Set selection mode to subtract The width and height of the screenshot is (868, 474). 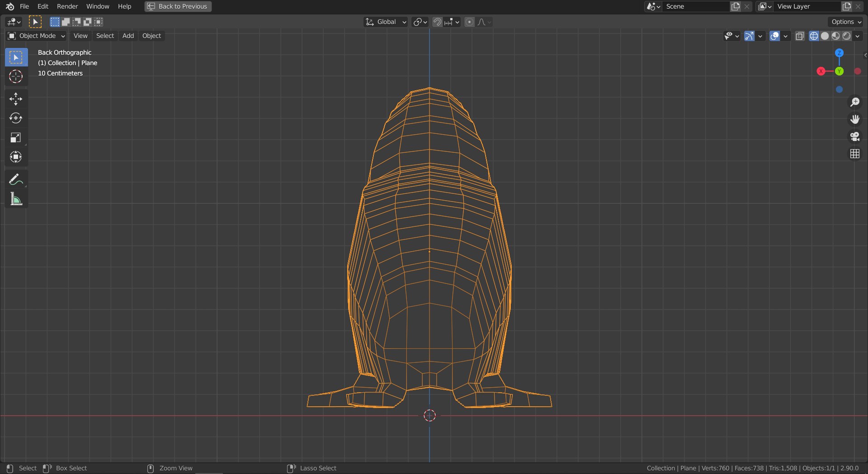[x=76, y=22]
